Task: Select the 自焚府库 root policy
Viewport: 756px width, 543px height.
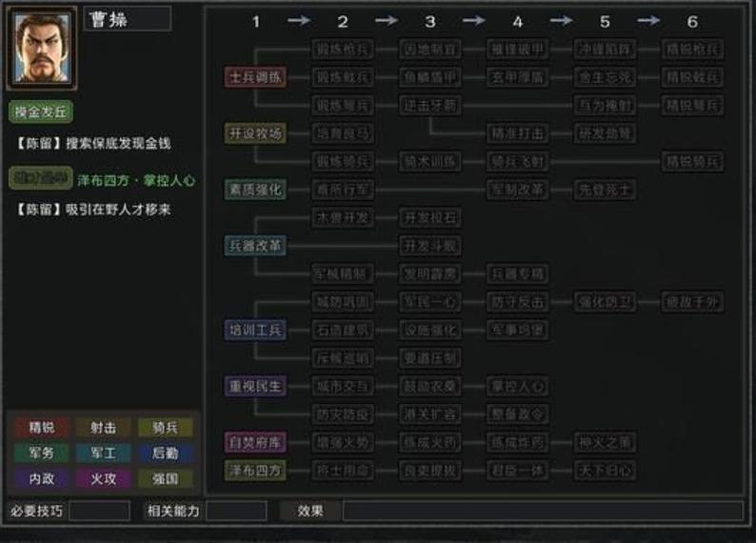Action: [255, 442]
